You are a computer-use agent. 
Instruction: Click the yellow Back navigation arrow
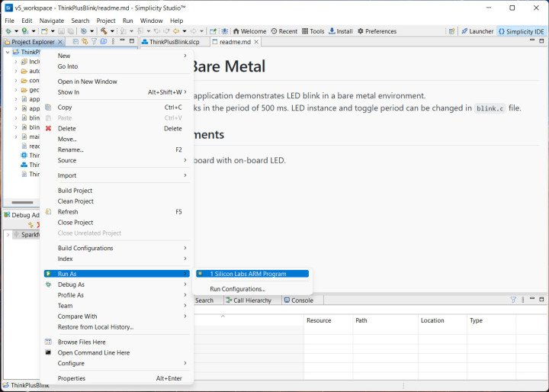[176, 31]
